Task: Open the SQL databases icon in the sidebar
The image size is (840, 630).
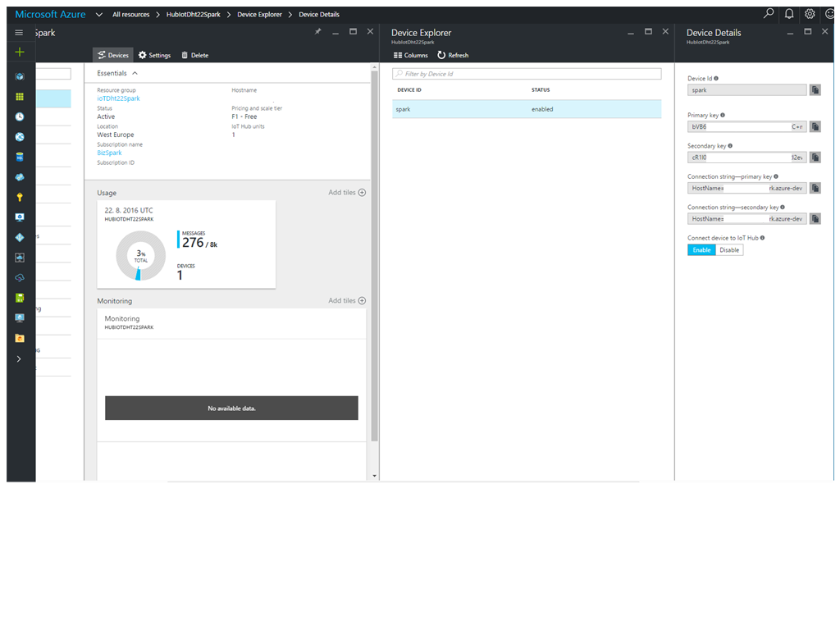Action: coord(19,156)
